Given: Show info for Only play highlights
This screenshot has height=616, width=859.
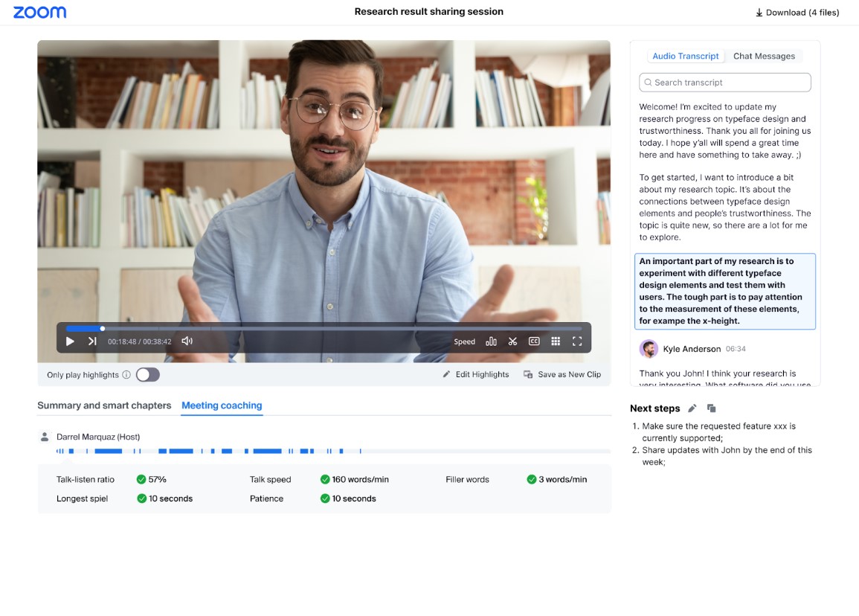Looking at the screenshot, I should [x=126, y=375].
